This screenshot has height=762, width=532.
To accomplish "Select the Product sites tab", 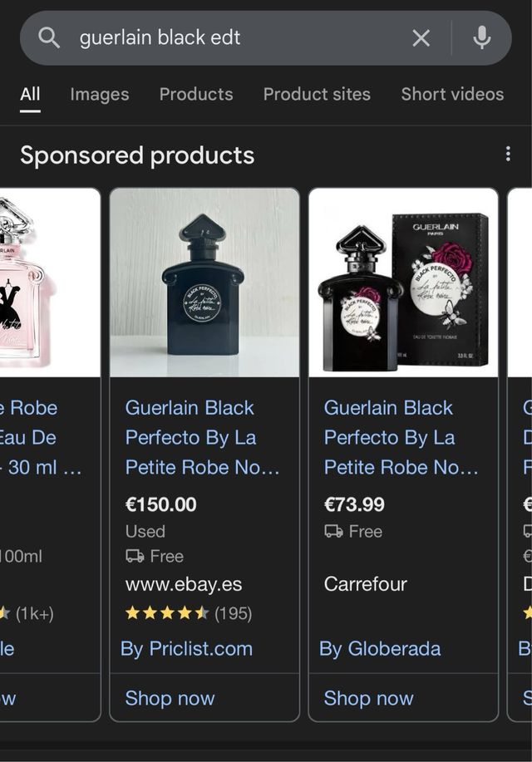I will [317, 94].
